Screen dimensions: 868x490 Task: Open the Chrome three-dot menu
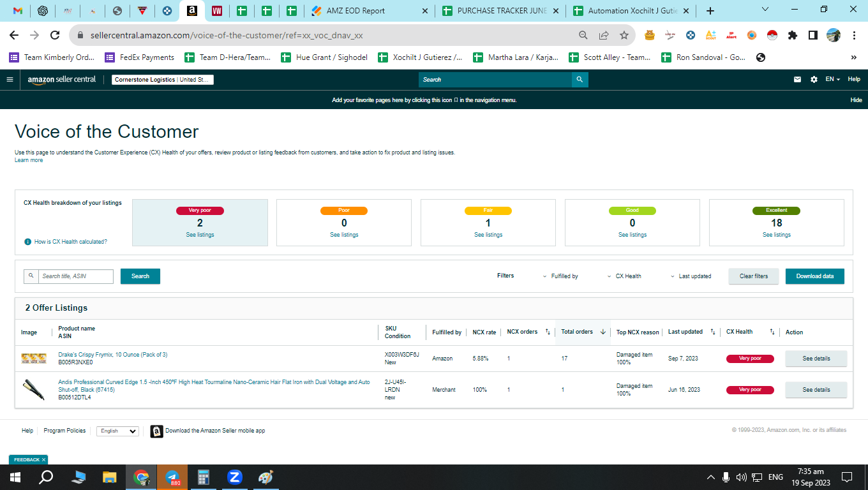coord(854,35)
